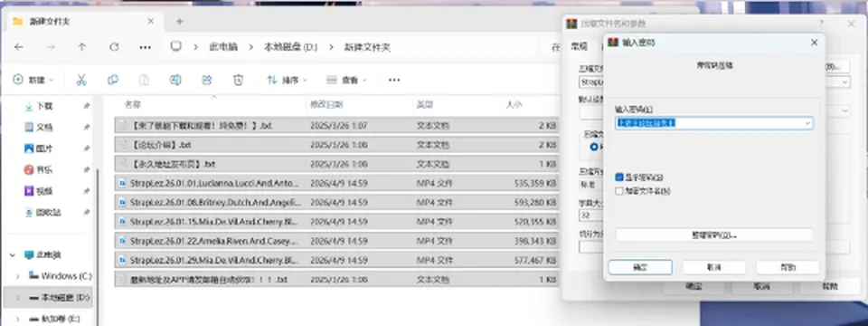This screenshot has width=868, height=326.
Task: Click the monitor icon in the address bar
Action: coord(176,46)
